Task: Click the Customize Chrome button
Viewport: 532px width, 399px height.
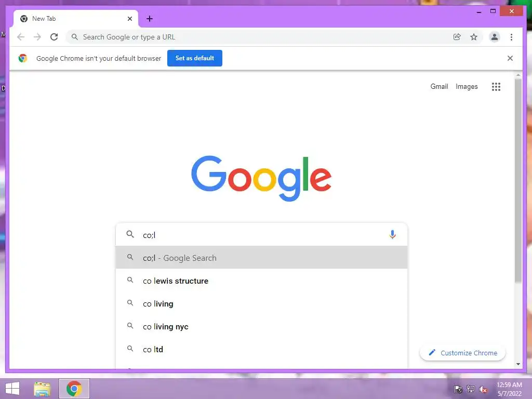Action: tap(462, 353)
